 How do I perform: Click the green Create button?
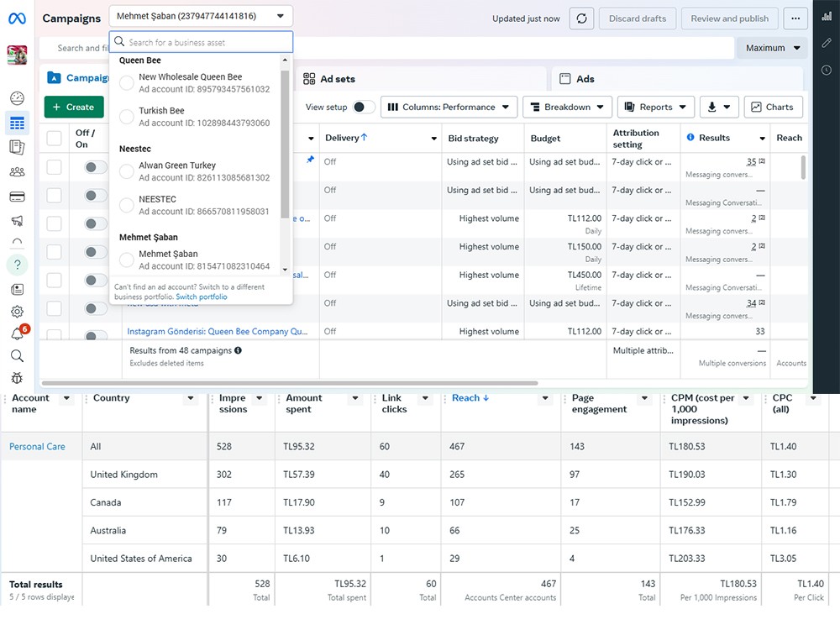coord(74,108)
